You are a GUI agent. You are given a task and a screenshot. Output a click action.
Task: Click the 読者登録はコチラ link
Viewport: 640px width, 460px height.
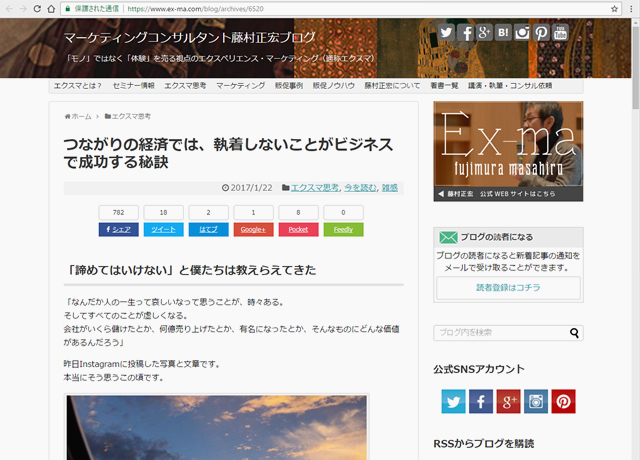(508, 288)
